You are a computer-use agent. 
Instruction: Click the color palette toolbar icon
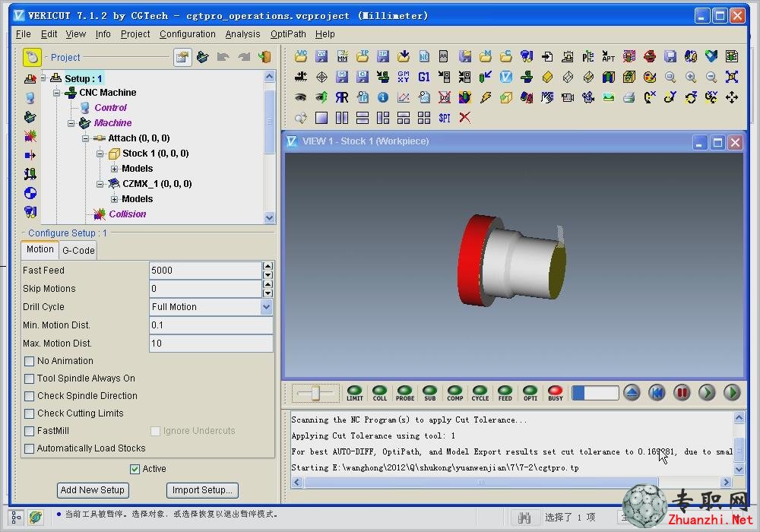(650, 77)
